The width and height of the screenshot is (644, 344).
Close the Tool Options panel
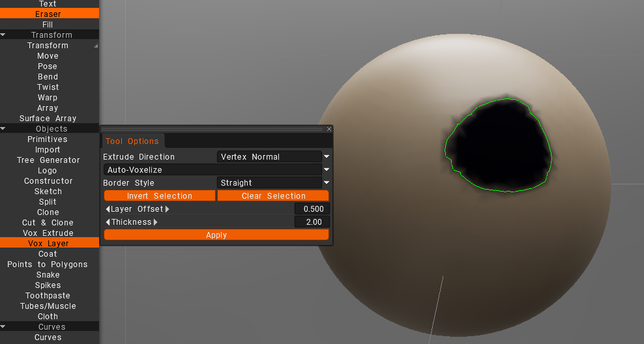[329, 129]
